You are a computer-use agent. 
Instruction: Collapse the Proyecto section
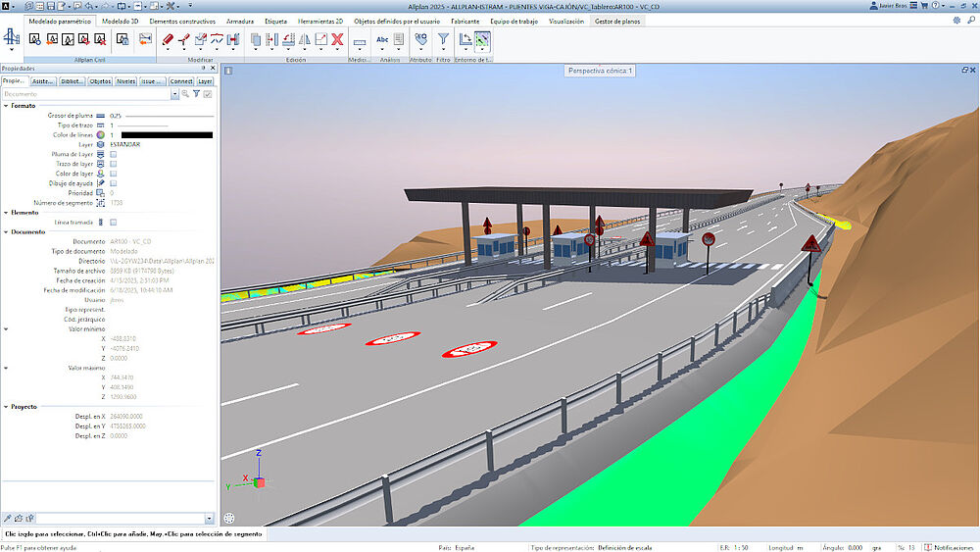click(6, 406)
